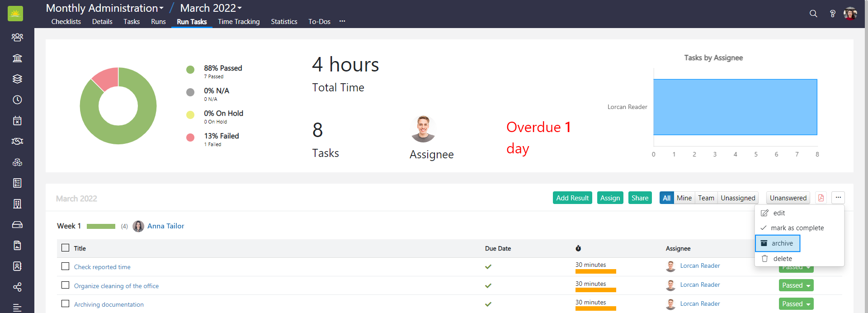Click Lorcan Reader's blue chart bar
Viewport: 868px width, 313px height.
pyautogui.click(x=735, y=107)
